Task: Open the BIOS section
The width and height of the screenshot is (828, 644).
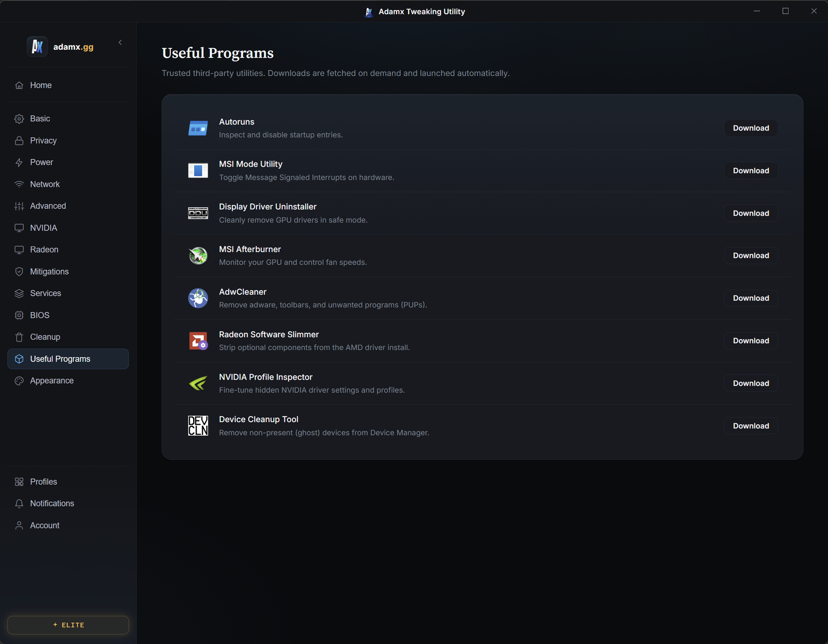Action: [x=68, y=315]
